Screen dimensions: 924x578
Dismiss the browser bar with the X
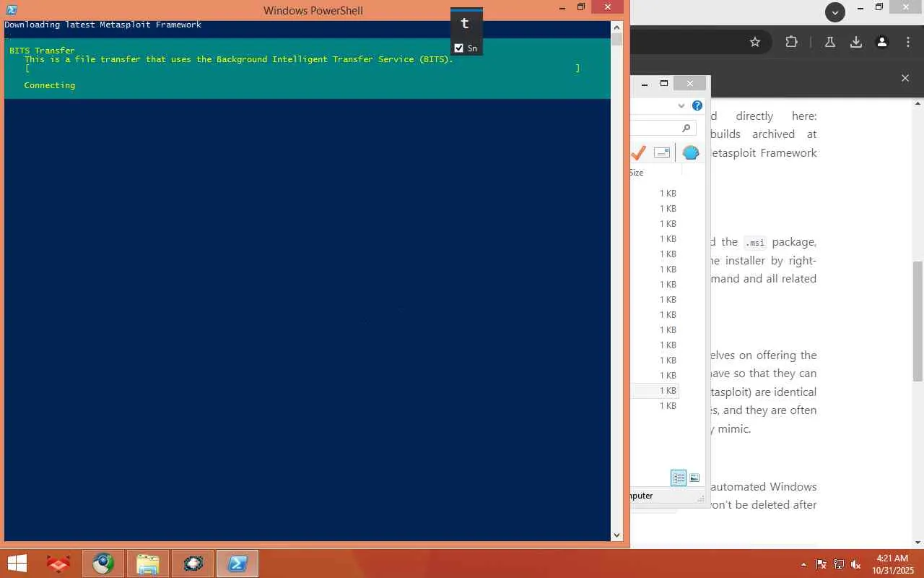(x=905, y=78)
